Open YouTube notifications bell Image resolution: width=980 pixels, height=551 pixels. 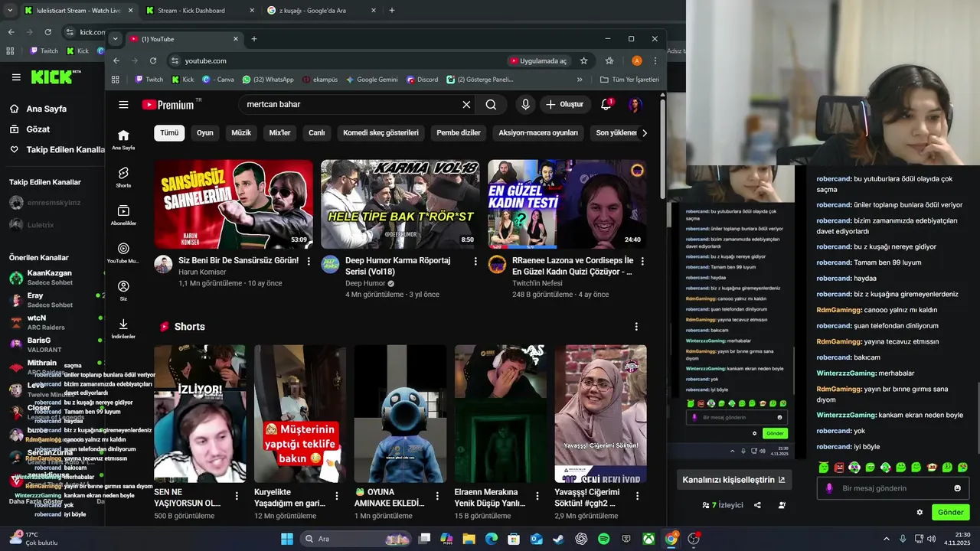pyautogui.click(x=606, y=104)
